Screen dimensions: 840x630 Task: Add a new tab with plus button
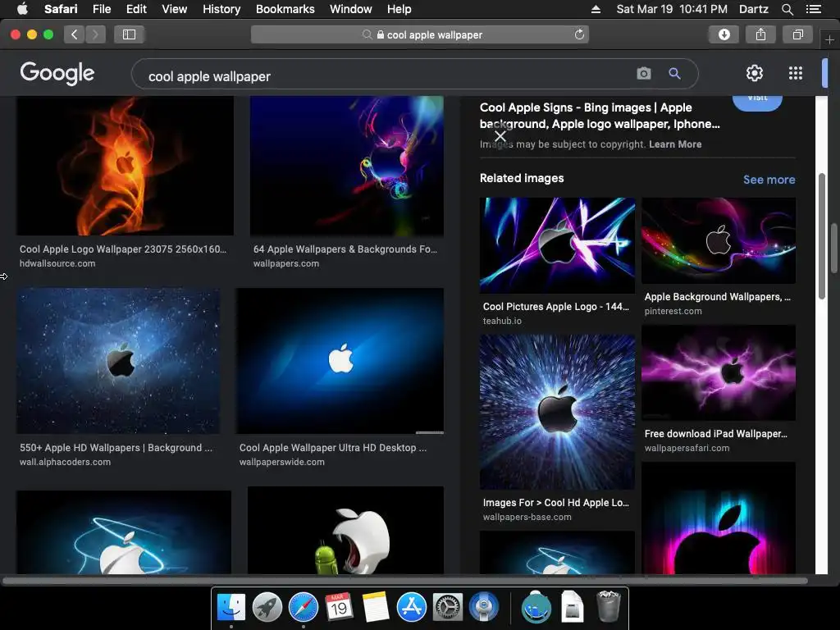829,39
